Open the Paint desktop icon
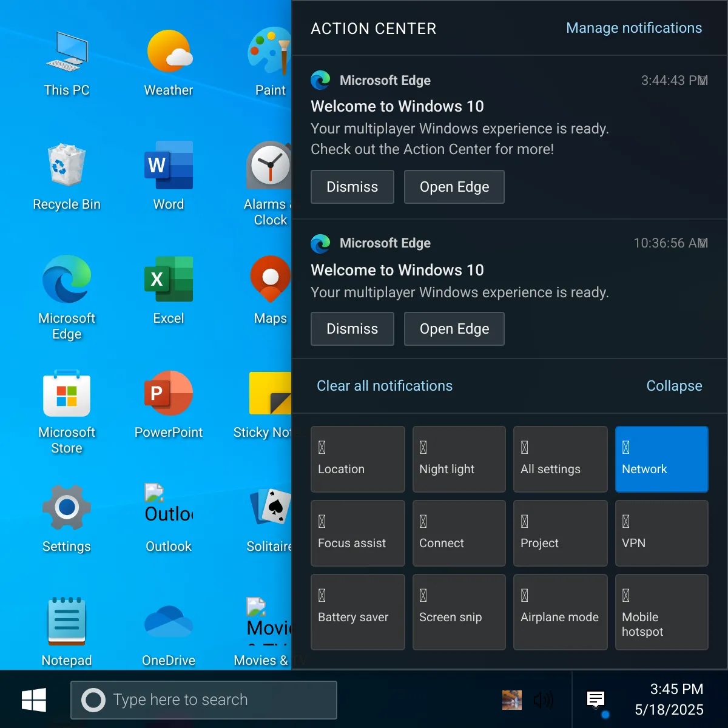The image size is (728, 728). point(270,63)
